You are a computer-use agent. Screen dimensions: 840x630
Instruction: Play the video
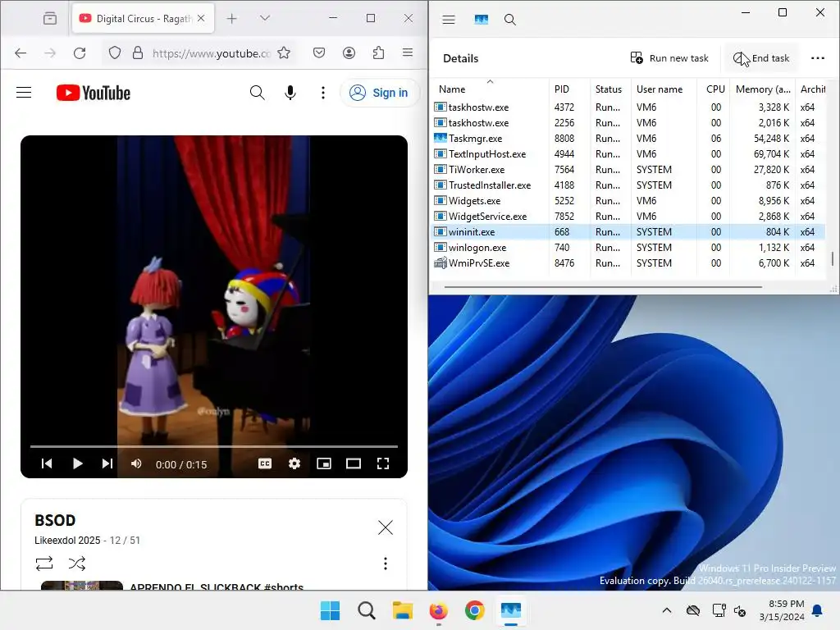(77, 463)
